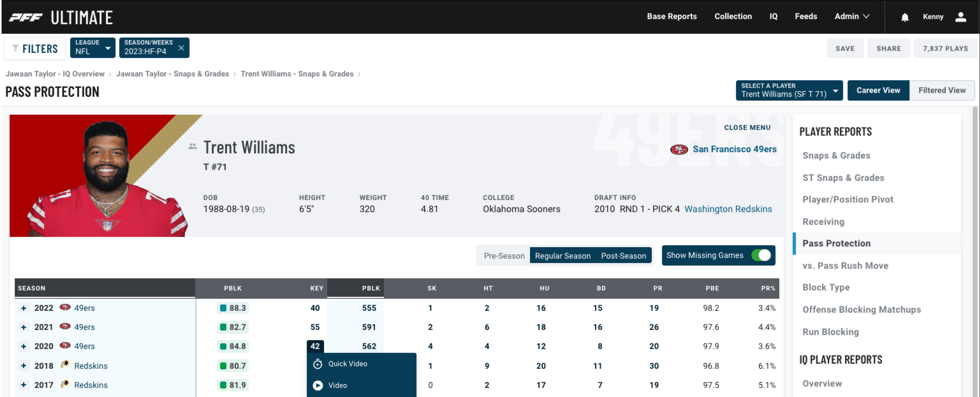Open the Washington Redskins draft info link
Viewport: 980px width, 397px height.
coord(728,209)
